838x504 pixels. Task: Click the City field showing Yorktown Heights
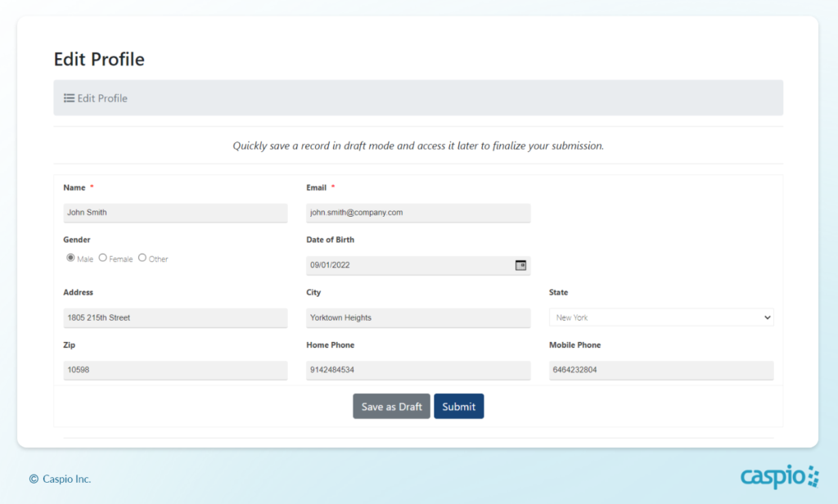[418, 317]
